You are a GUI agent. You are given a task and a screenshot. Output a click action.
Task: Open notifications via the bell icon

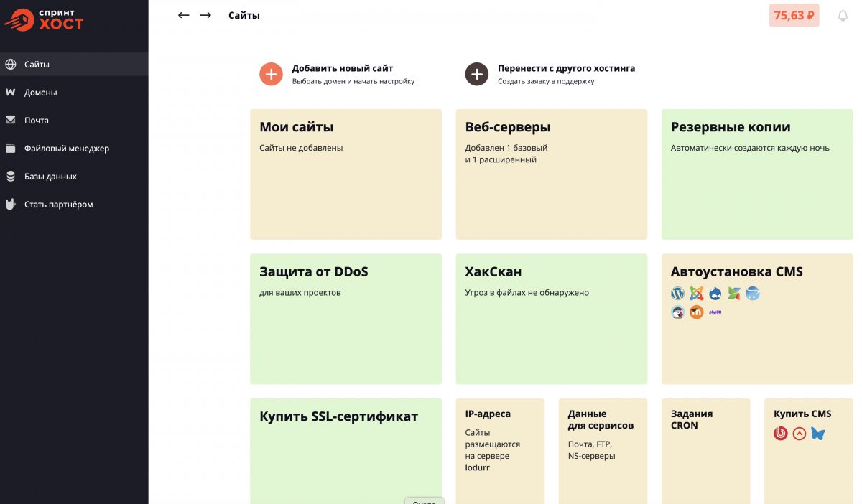tap(843, 16)
